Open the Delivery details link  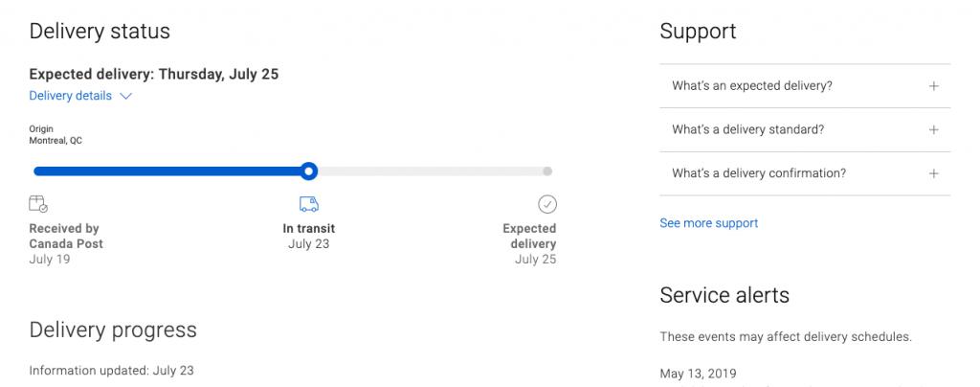point(71,96)
